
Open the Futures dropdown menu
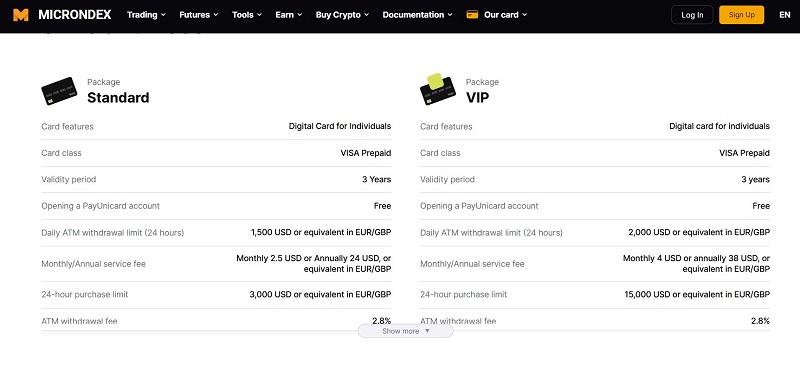[198, 15]
